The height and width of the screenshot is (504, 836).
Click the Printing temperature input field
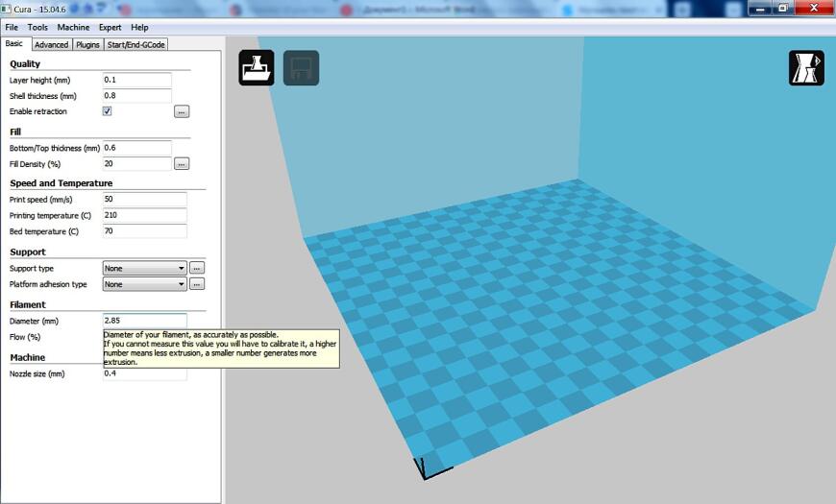144,215
